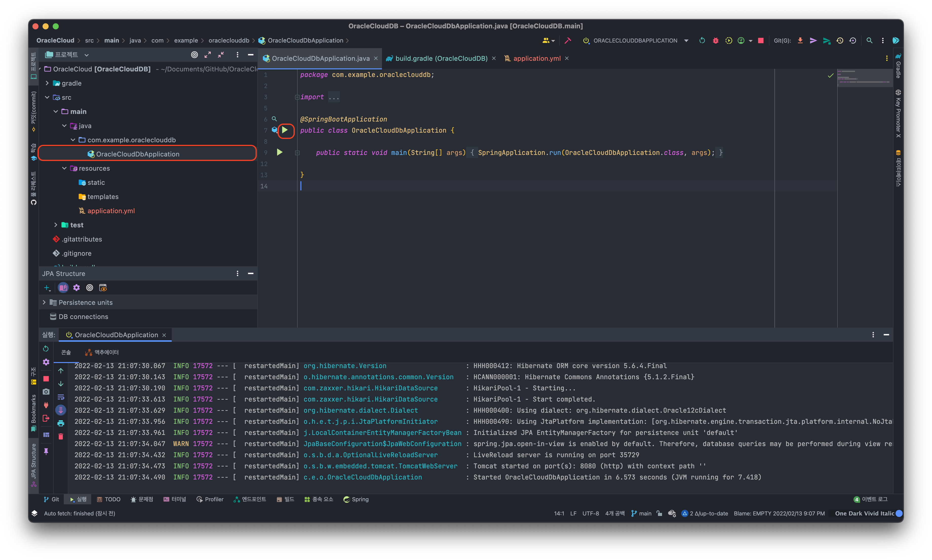Expand the gradle folder in the project tree

[x=47, y=83]
